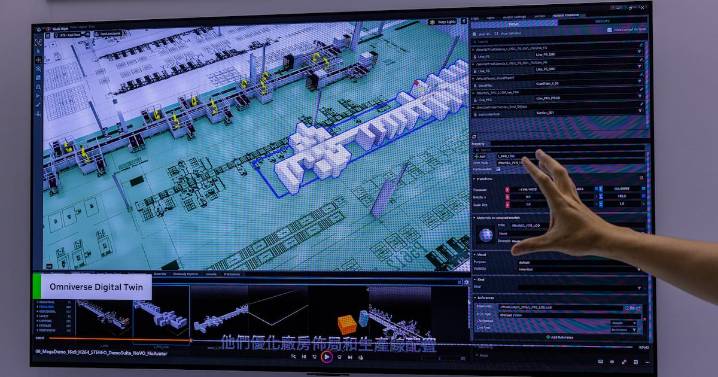Click the fullscreen icon in the bottom-right status bar
Image resolution: width=718 pixels, height=377 pixels.
tap(624, 362)
